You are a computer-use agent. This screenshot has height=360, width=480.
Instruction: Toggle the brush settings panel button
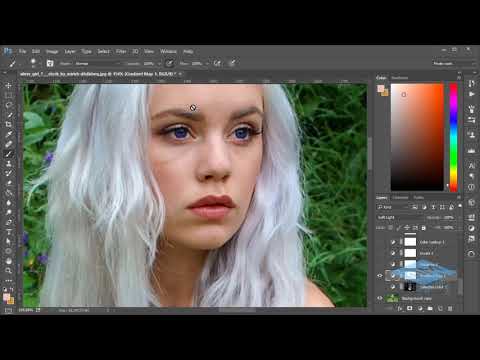point(50,63)
